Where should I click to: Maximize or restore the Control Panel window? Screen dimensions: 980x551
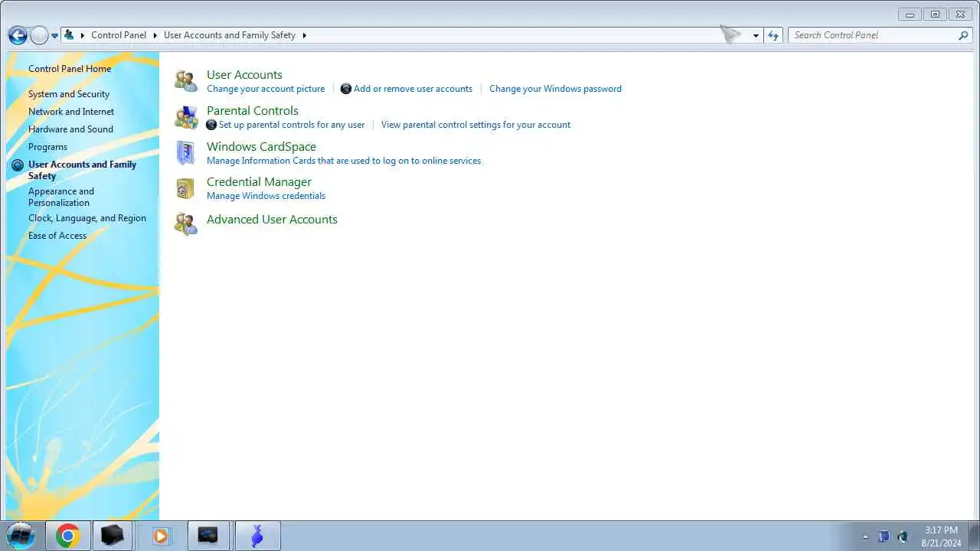pos(935,14)
